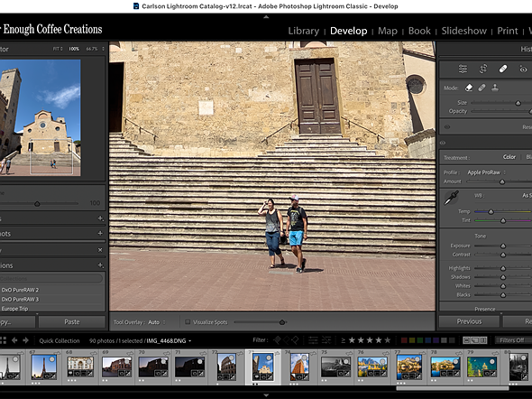532x399 pixels.
Task: Select filmstrip thumbnail number 72
Action: (x=226, y=367)
